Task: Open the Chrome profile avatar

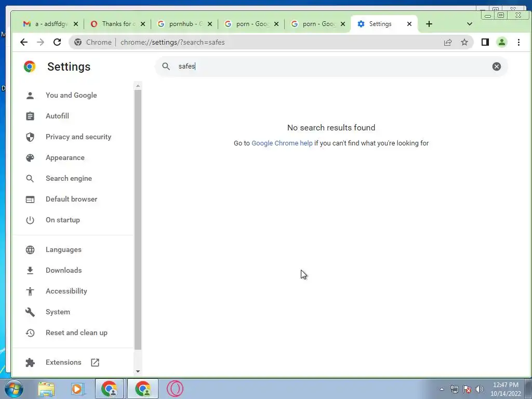Action: click(502, 42)
